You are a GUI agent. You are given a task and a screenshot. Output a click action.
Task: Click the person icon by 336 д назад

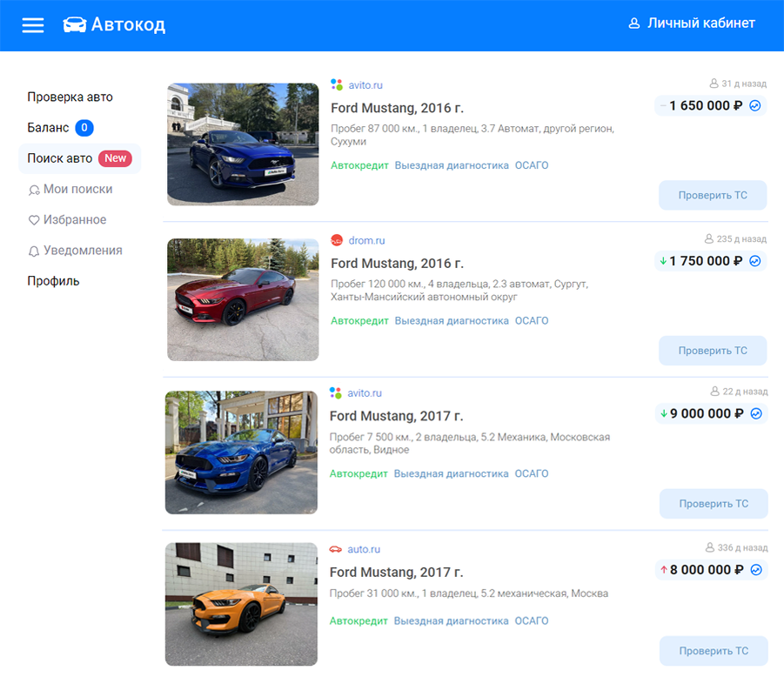tap(710, 547)
